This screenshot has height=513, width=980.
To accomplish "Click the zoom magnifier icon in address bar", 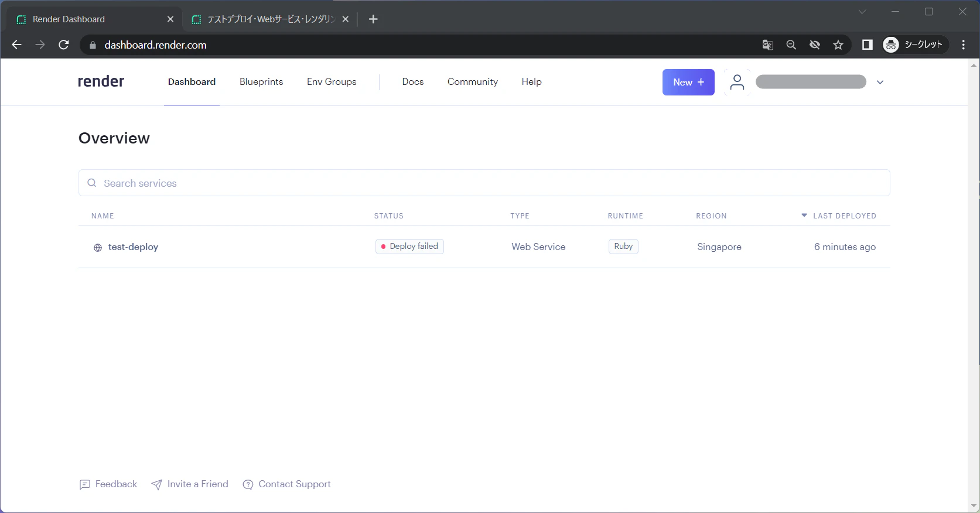I will tap(791, 45).
